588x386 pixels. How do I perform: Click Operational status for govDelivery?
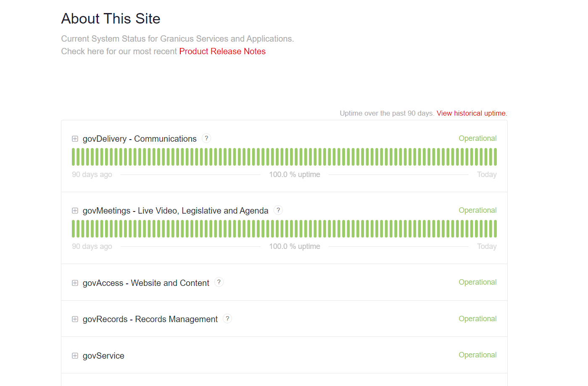pyautogui.click(x=477, y=138)
